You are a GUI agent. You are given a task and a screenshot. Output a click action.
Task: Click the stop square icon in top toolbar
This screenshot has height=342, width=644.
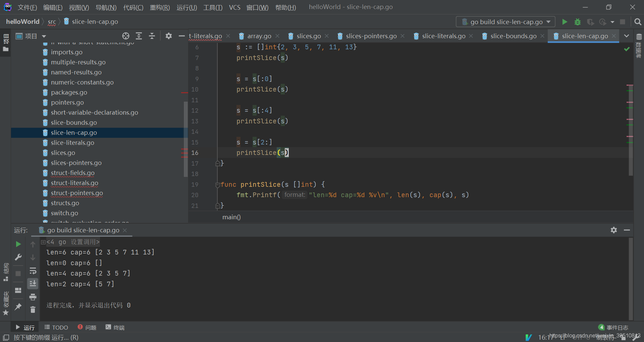tap(623, 22)
